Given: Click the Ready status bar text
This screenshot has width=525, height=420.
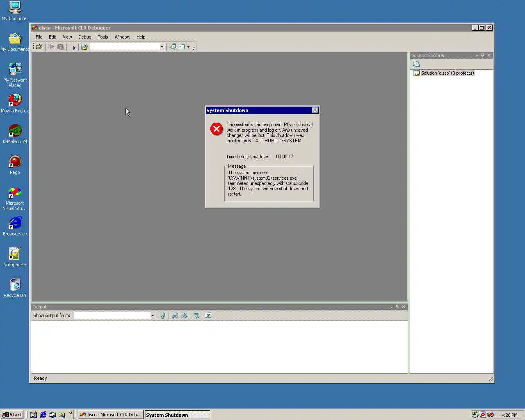Looking at the screenshot, I should click(x=40, y=378).
